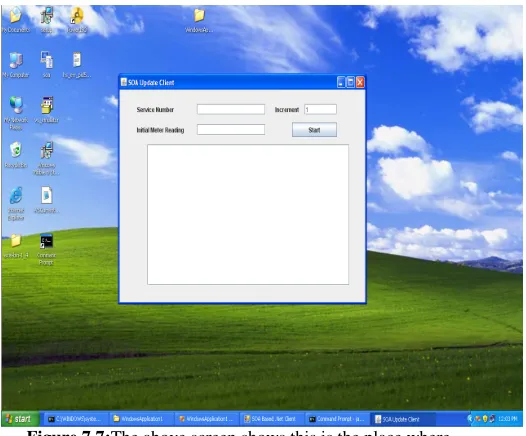Click inside the large output text area
The height and width of the screenshot is (436, 526).
tap(248, 215)
